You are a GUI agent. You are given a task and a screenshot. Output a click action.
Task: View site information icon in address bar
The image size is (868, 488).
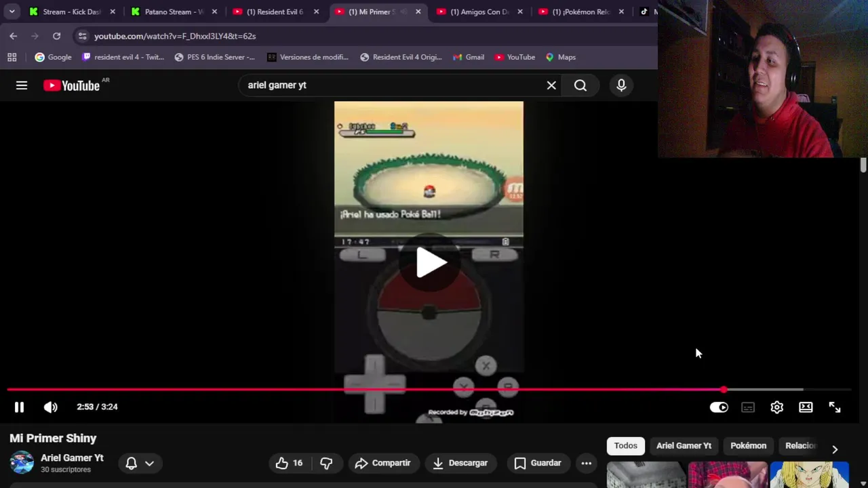(82, 36)
